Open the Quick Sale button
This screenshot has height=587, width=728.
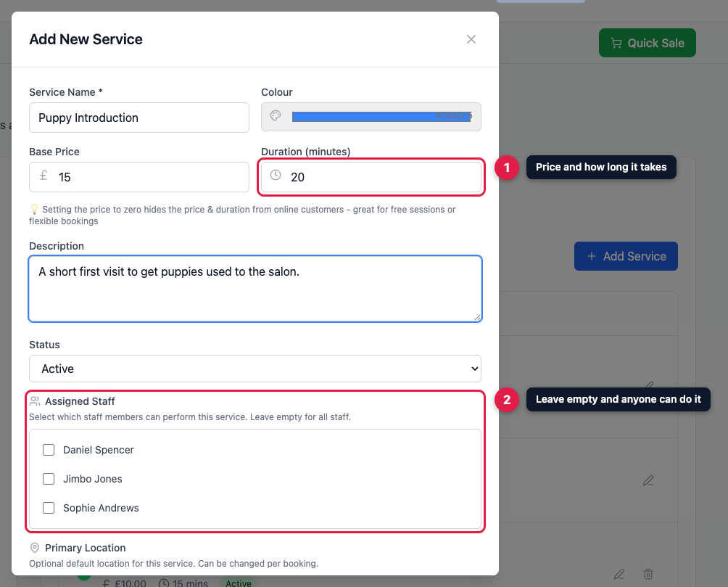pos(647,43)
